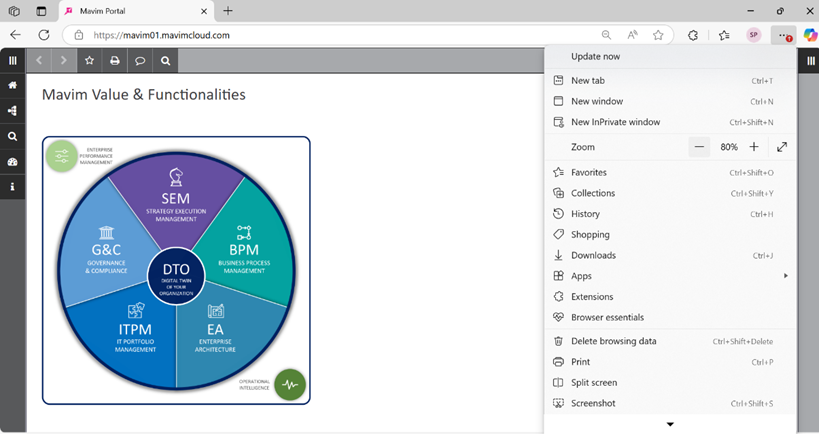Go back with browser back arrow

[x=16, y=35]
